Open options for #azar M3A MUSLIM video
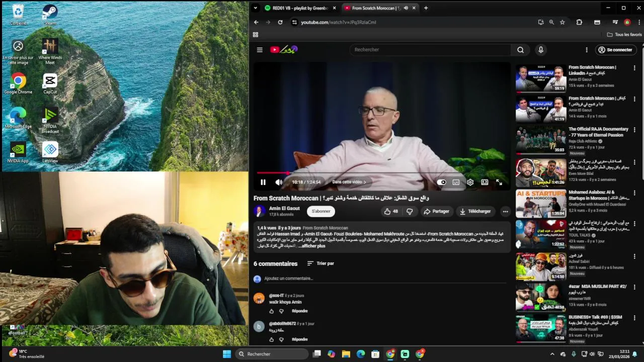644x362 pixels. (635, 288)
